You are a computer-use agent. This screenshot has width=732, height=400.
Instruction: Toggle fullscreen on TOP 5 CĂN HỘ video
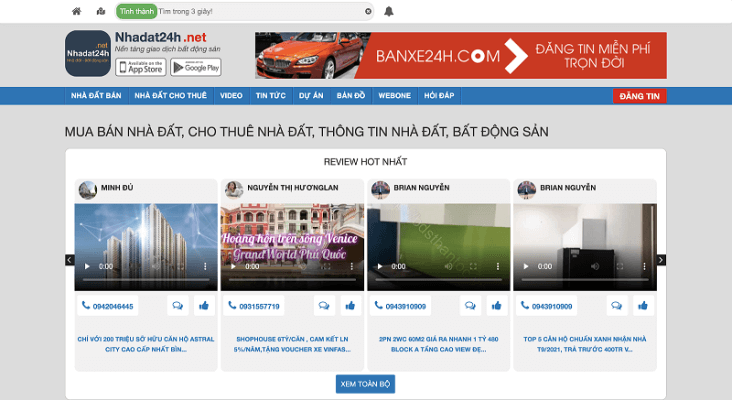619,267
